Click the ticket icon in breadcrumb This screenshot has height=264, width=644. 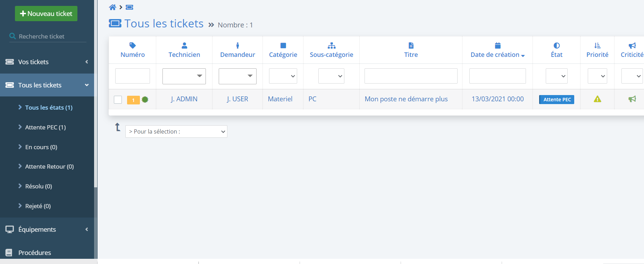[129, 7]
